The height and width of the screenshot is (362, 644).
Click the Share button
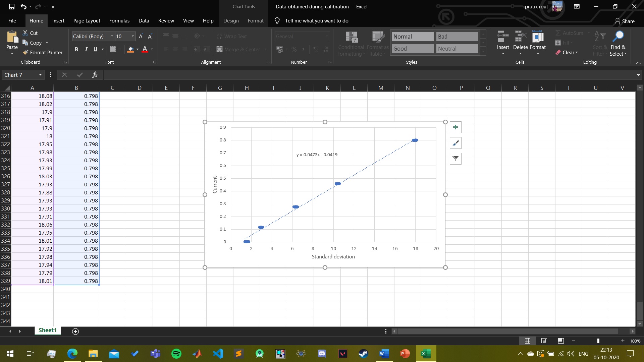(625, 21)
